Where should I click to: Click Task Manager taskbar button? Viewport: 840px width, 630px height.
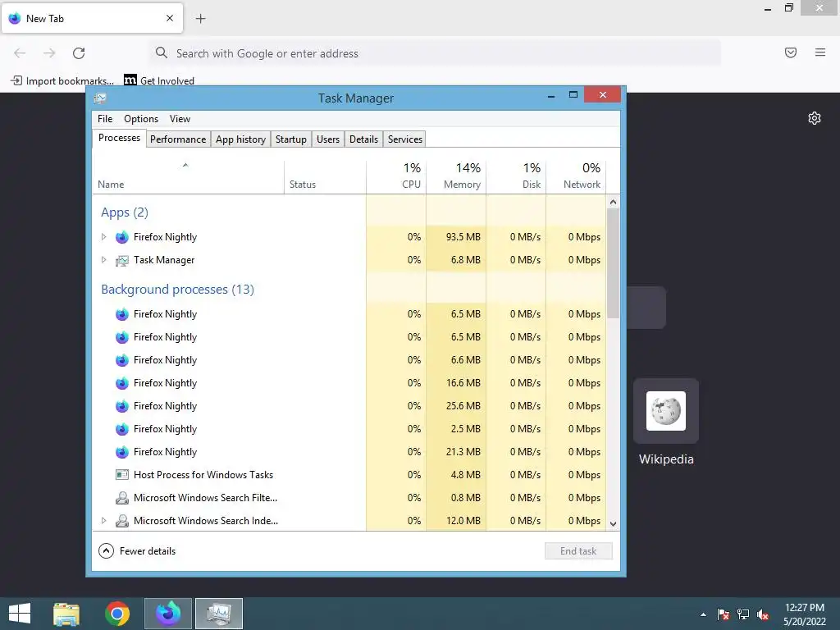click(x=218, y=614)
